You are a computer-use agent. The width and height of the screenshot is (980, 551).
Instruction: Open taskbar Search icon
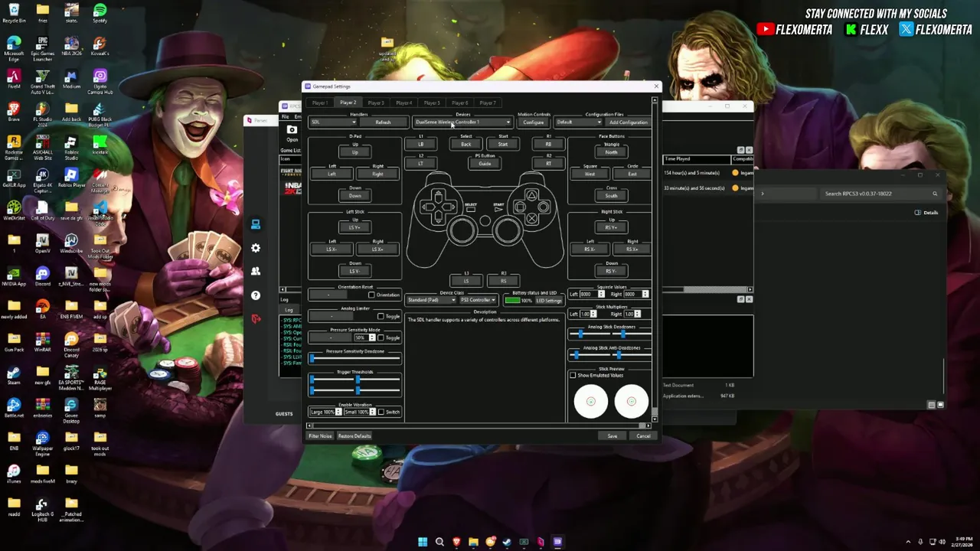pyautogui.click(x=439, y=542)
